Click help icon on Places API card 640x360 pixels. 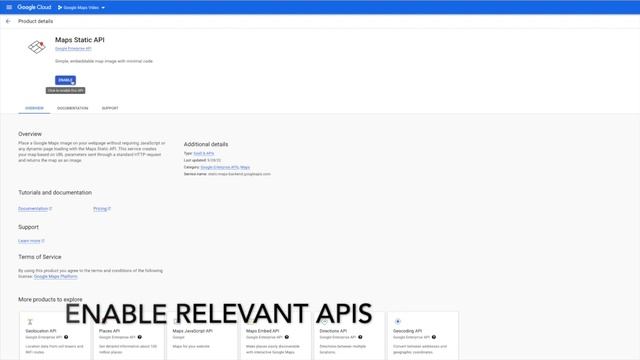pyautogui.click(x=140, y=337)
